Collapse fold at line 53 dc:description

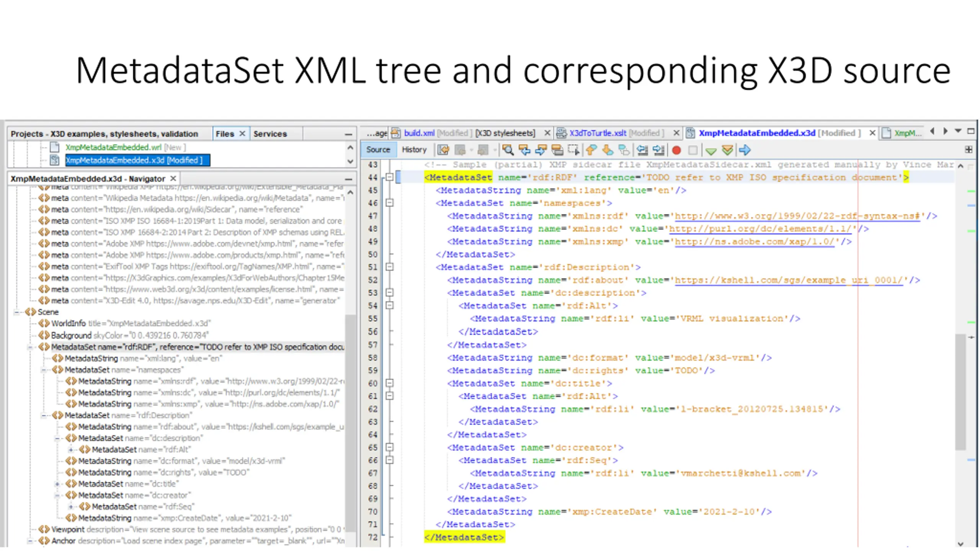(x=389, y=293)
